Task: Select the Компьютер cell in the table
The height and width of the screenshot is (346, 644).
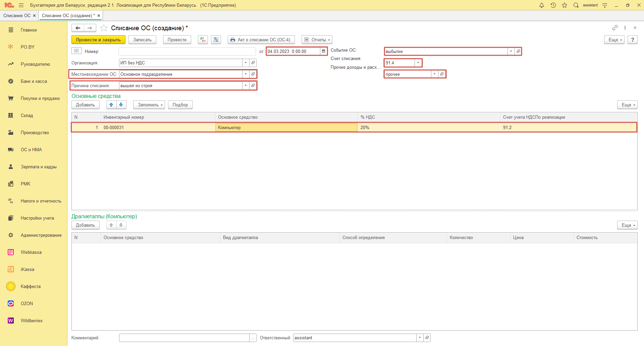Action: pyautogui.click(x=286, y=127)
